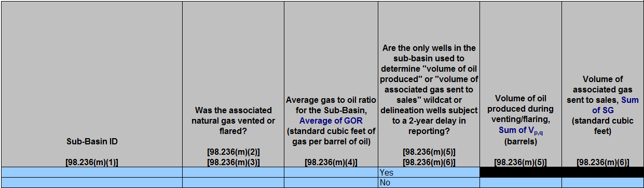
Task: Select the wildcat or delineation wells question header
Action: pos(429,84)
